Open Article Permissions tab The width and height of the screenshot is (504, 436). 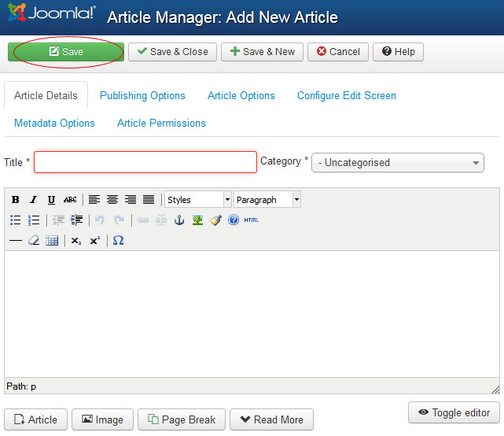click(161, 124)
